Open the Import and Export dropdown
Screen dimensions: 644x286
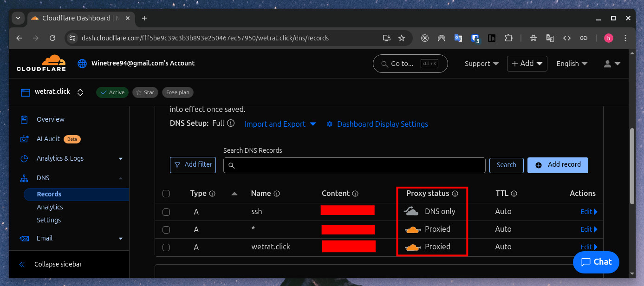[x=280, y=124]
